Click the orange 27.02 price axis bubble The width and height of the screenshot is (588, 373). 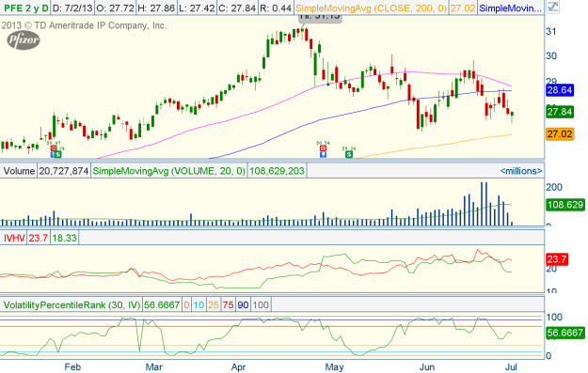(x=560, y=133)
